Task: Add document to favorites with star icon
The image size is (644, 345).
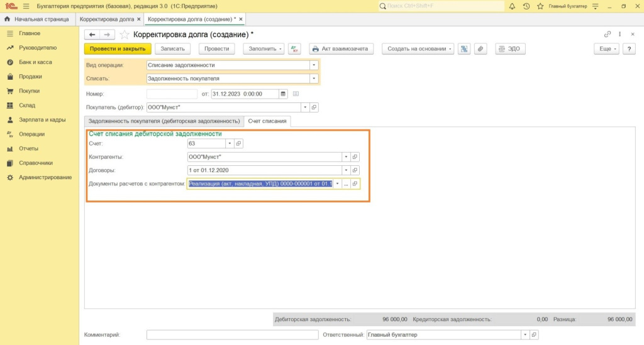Action: [124, 34]
